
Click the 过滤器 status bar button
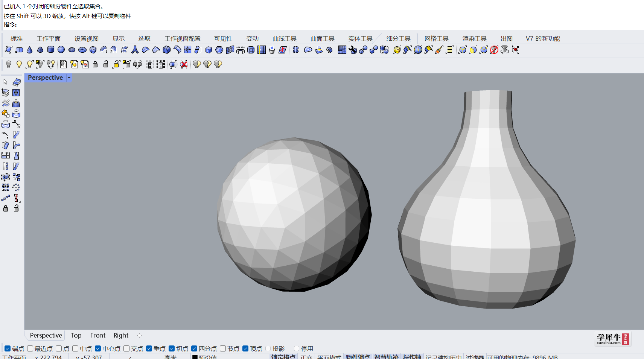point(475,357)
